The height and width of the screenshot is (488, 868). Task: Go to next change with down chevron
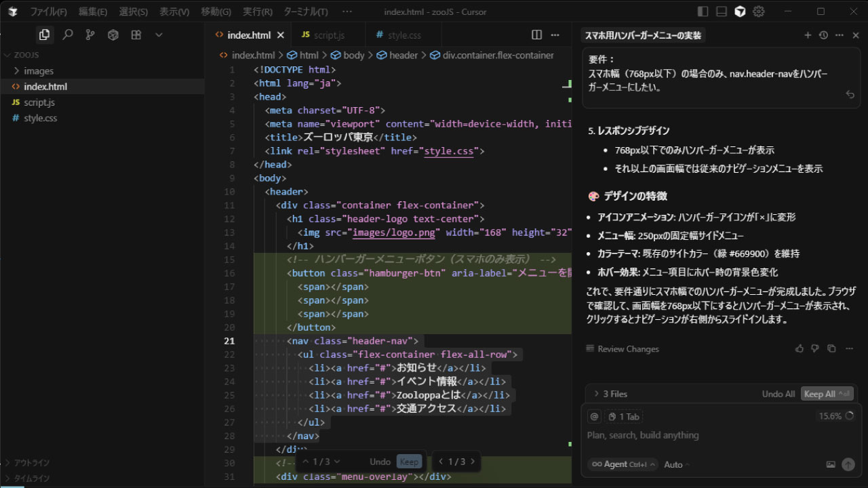[x=337, y=462]
